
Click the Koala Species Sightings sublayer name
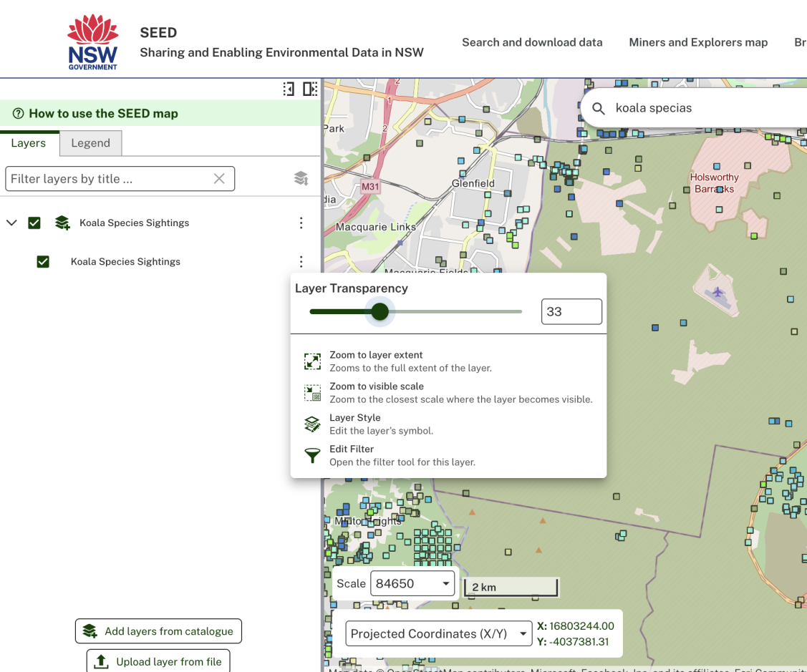click(x=125, y=261)
